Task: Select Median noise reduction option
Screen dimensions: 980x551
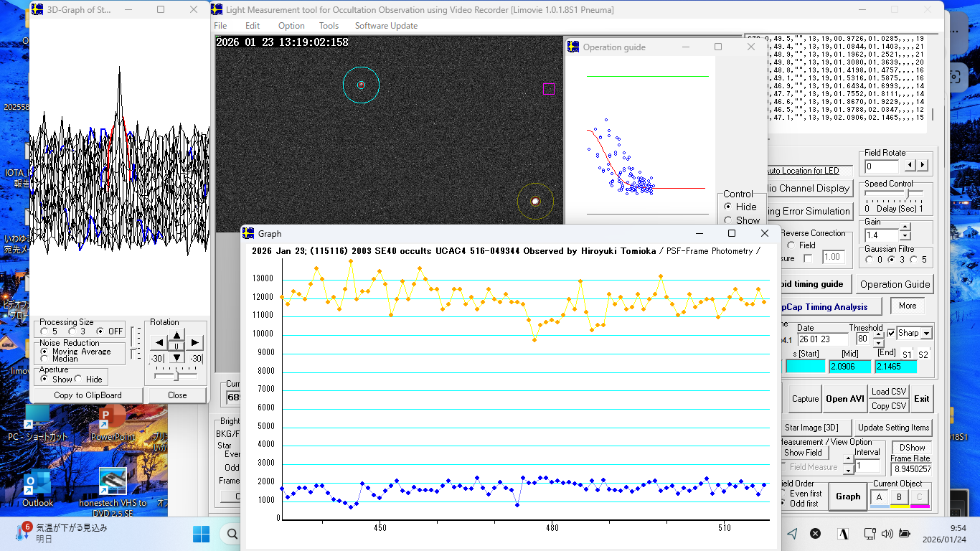Action: coord(45,359)
